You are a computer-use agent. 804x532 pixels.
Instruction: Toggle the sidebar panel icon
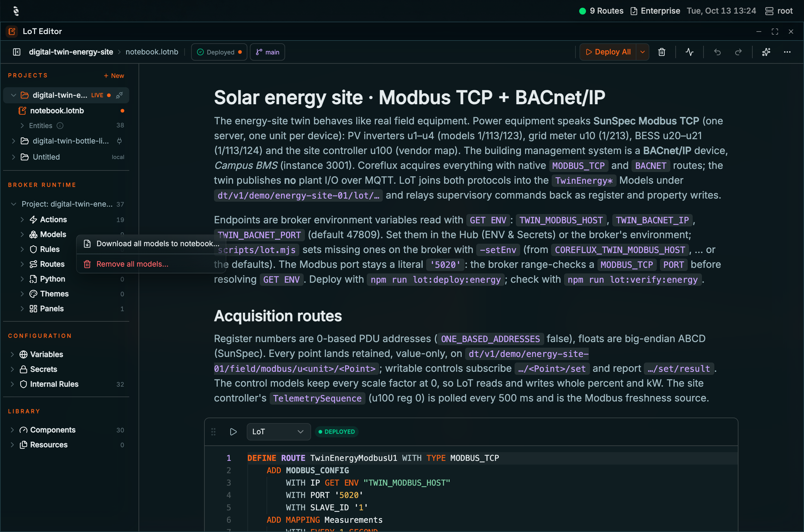tap(17, 52)
